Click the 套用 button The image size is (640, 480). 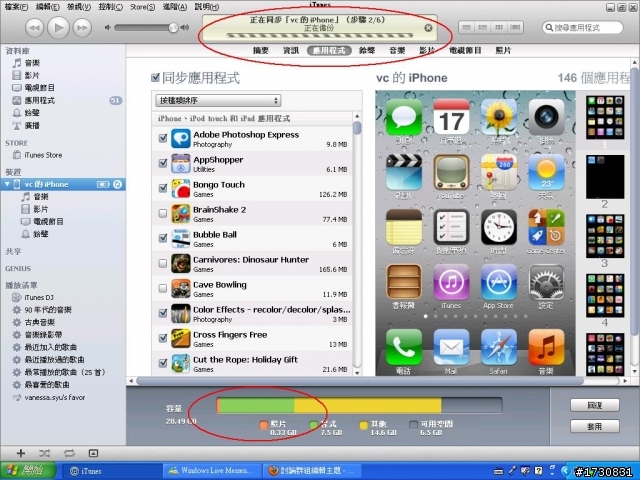(595, 426)
